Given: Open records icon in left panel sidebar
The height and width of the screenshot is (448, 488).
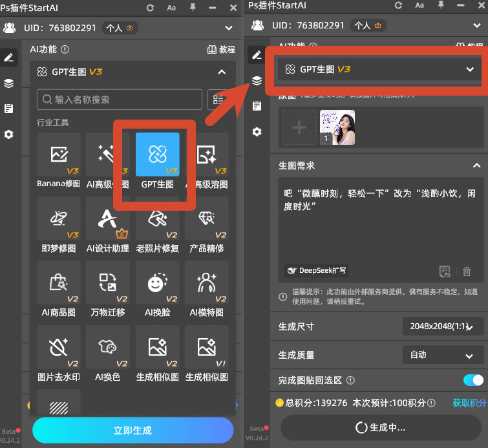Looking at the screenshot, I should (8, 109).
